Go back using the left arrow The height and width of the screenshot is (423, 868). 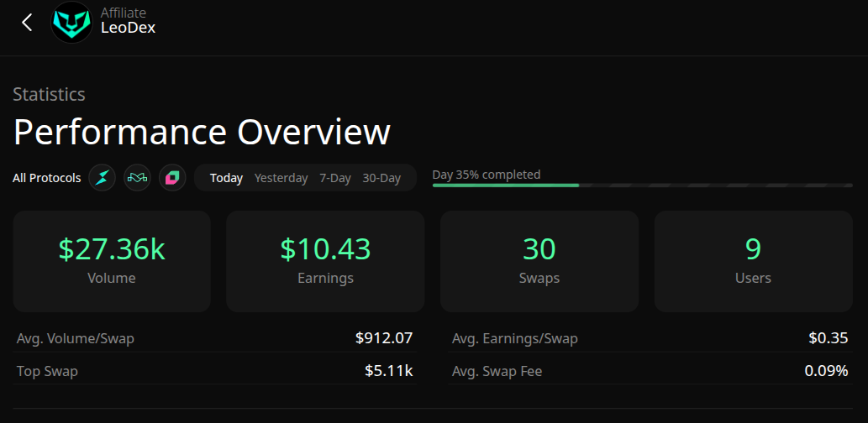(x=27, y=23)
